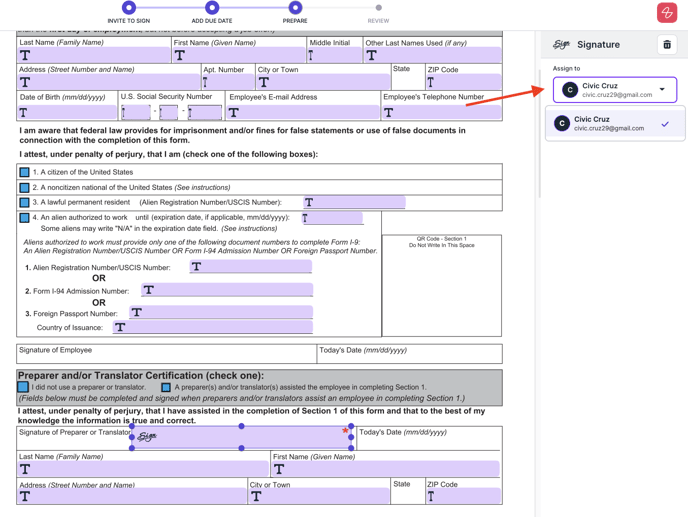Viewport: 688px width, 517px height.
Task: Select the Country of Issuance field
Action: pyautogui.click(x=213, y=327)
